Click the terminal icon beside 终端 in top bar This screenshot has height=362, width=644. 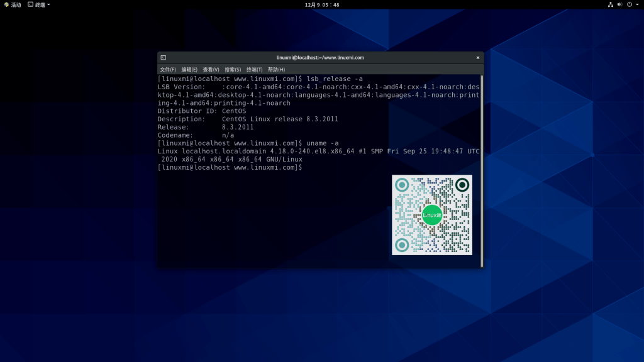[x=30, y=4]
